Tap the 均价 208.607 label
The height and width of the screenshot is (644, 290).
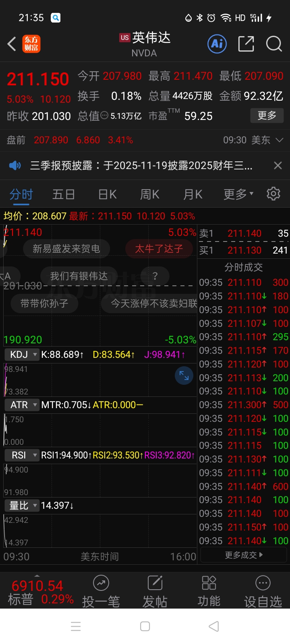pos(35,216)
